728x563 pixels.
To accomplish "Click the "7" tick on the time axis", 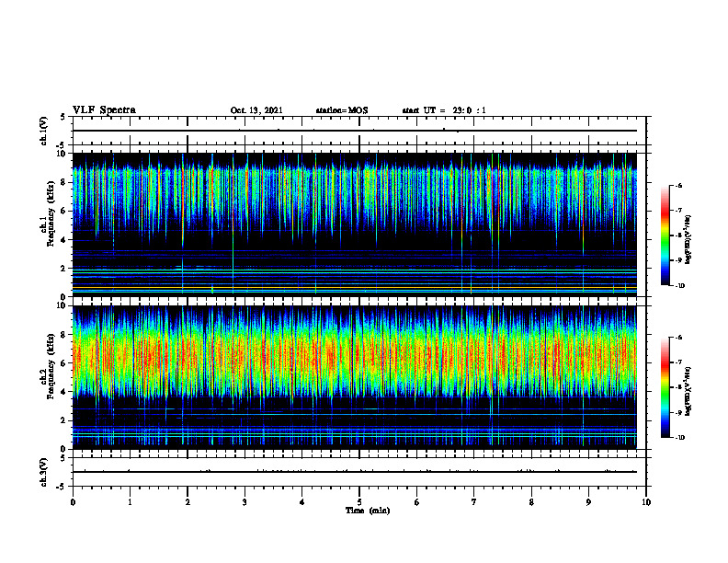I will click(474, 502).
